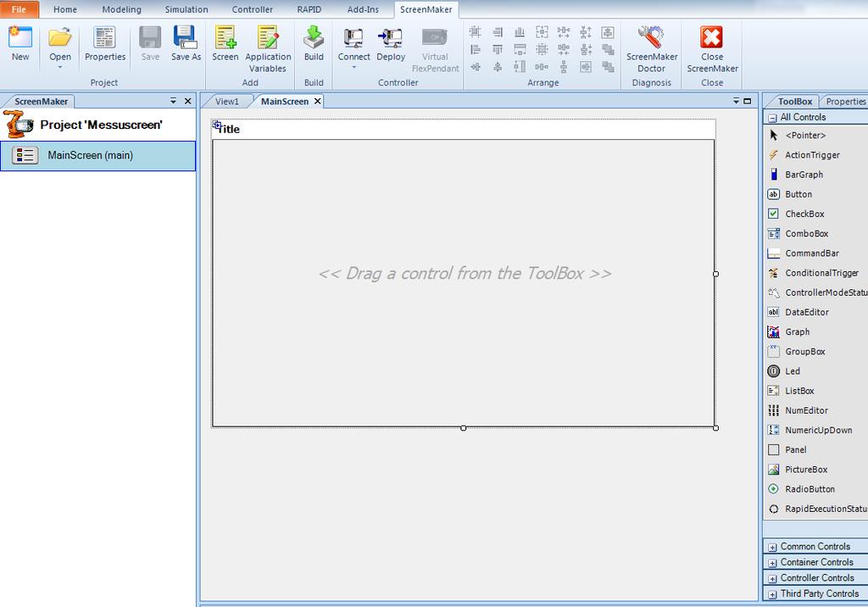This screenshot has height=607, width=868.
Task: Close the MainScreen document tab
Action: pyautogui.click(x=317, y=101)
